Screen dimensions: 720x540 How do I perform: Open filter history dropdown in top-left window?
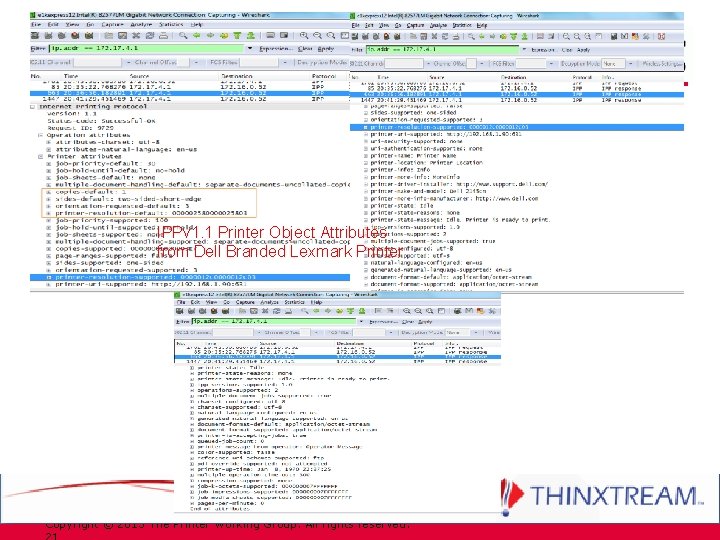(250, 48)
